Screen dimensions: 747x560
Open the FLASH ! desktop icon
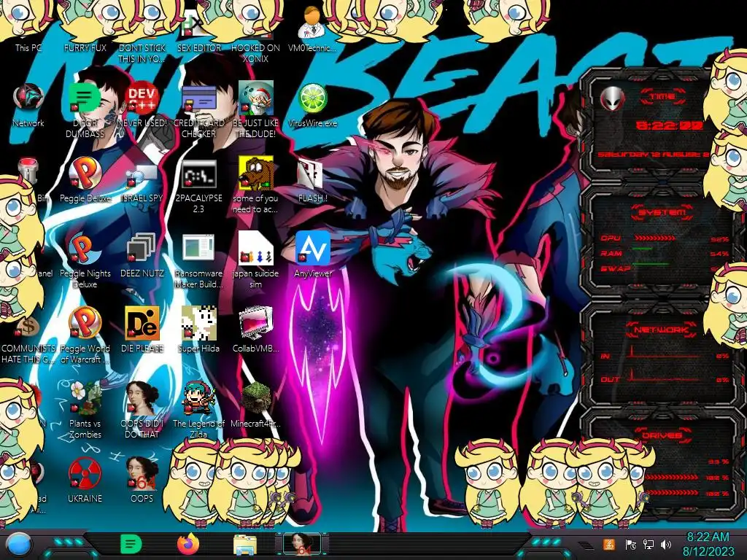pos(312,180)
